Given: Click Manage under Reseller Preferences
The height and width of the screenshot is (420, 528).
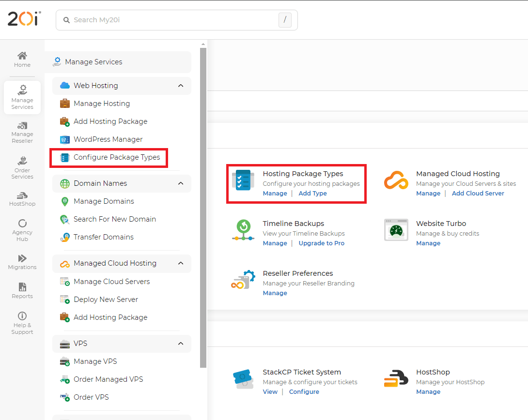Looking at the screenshot, I should pos(275,293).
